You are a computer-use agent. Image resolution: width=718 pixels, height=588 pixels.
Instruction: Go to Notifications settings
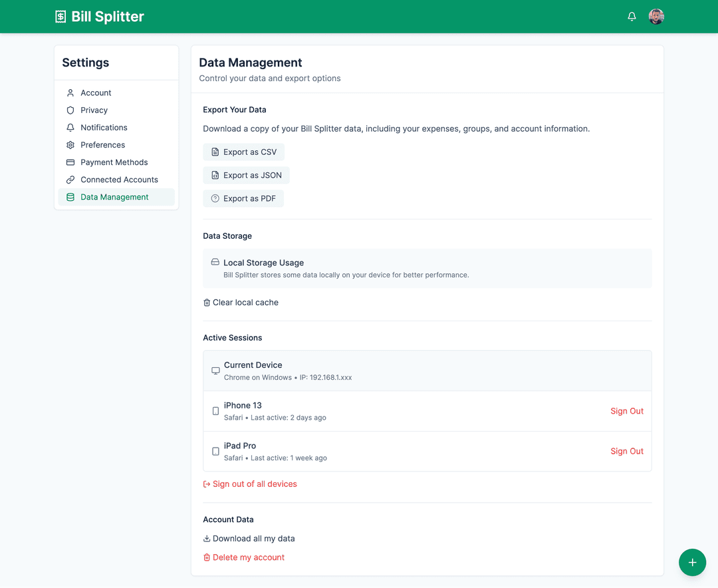tap(104, 128)
